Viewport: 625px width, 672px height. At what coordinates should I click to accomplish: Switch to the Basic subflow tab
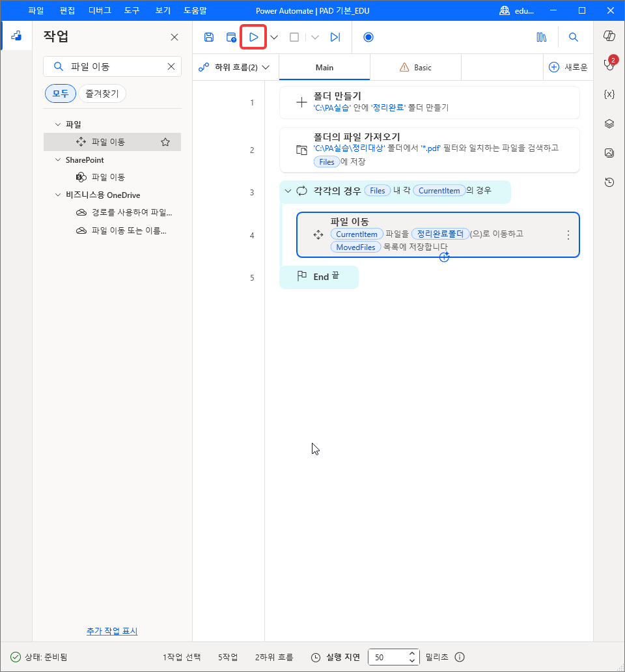415,67
